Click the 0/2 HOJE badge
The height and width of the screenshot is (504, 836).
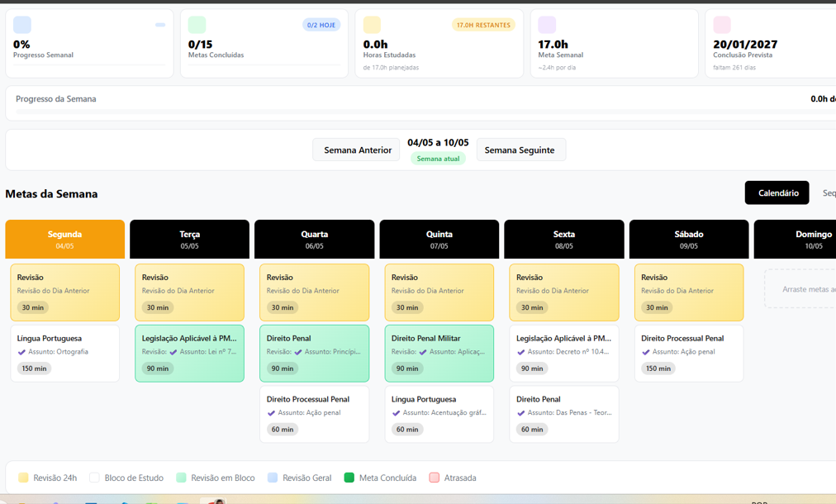[321, 25]
